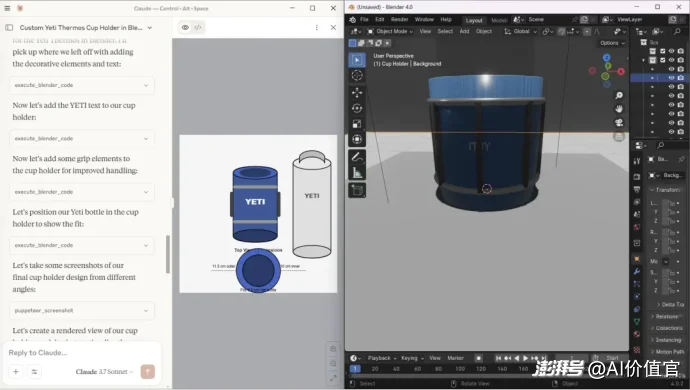The height and width of the screenshot is (390, 690).
Task: Switch to the Layout workspace tab
Action: 474,20
